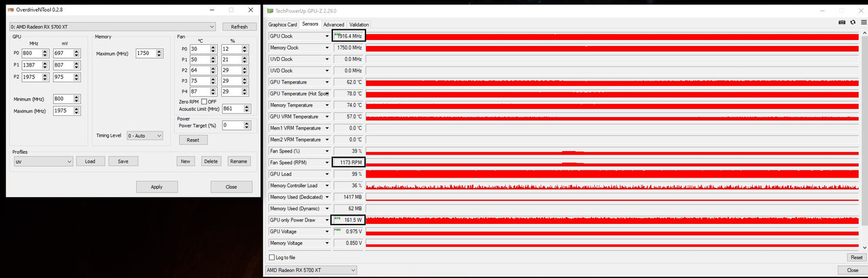The image size is (868, 278).
Task: Open the GPU-Z hamburger menu
Action: point(863,22)
